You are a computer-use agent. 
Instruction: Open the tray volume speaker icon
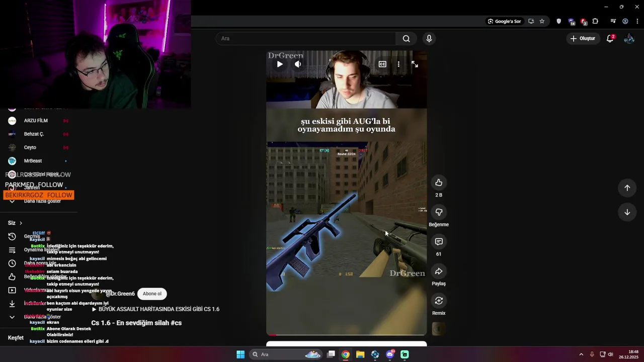click(x=610, y=354)
